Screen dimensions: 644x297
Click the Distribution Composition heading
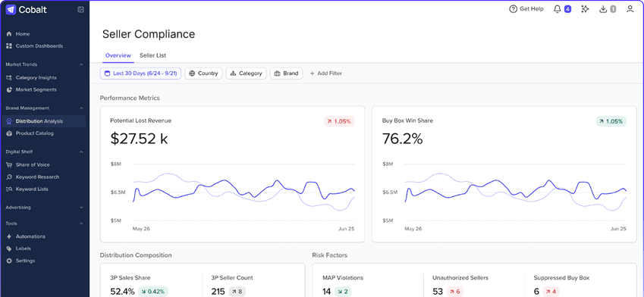pos(136,255)
